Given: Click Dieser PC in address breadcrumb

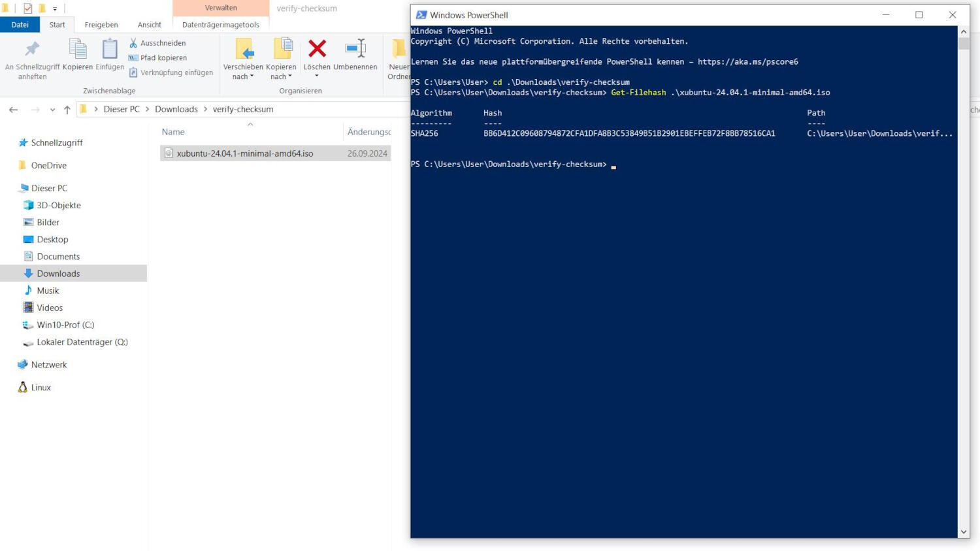Looking at the screenshot, I should [x=122, y=109].
